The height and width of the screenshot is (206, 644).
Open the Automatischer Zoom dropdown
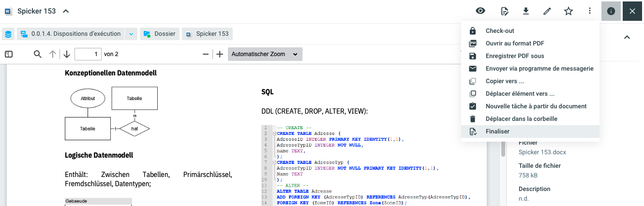(265, 54)
